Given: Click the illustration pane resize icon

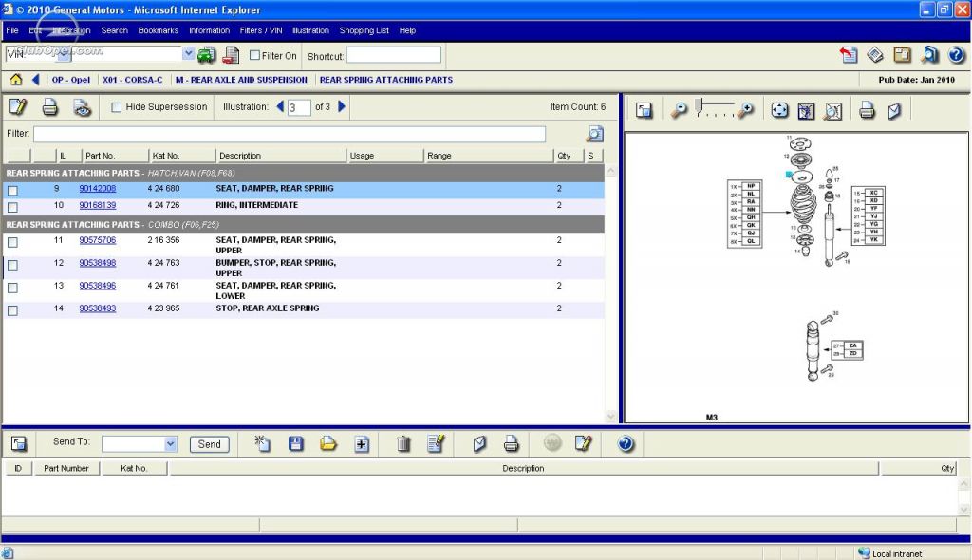Looking at the screenshot, I should 645,110.
